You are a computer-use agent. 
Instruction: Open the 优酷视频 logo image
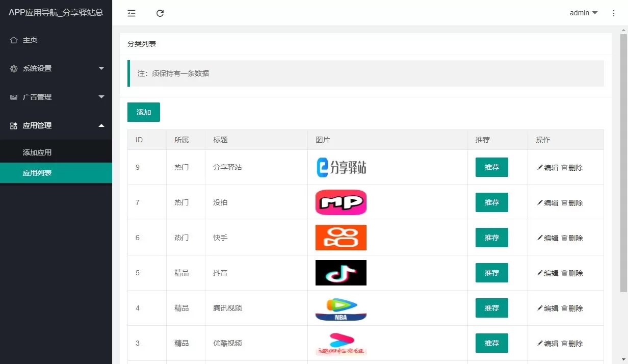point(341,343)
